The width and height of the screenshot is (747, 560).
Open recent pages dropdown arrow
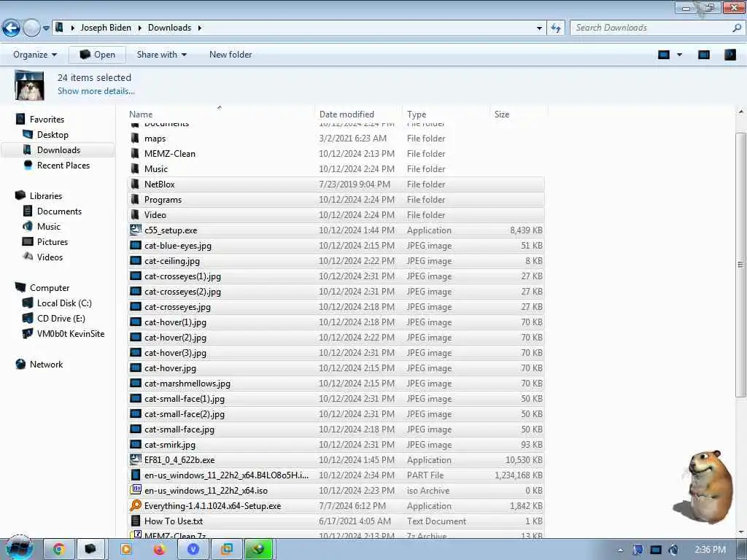[46, 28]
